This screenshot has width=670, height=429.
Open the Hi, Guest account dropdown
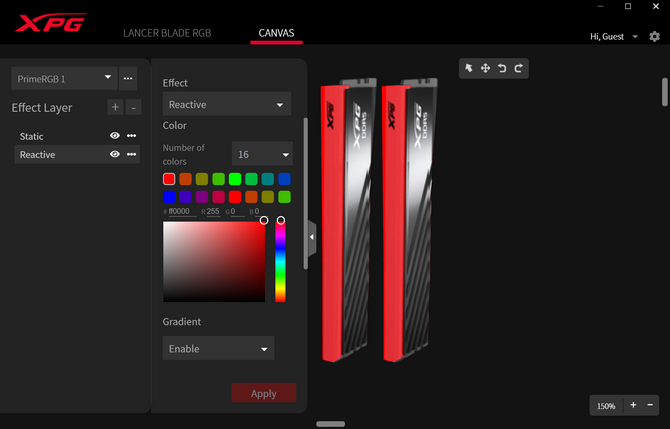click(x=614, y=37)
